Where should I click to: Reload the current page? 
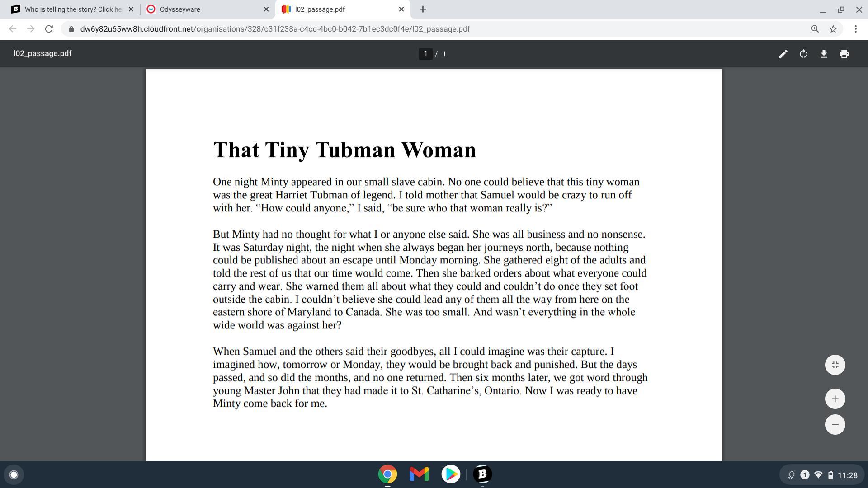(49, 29)
